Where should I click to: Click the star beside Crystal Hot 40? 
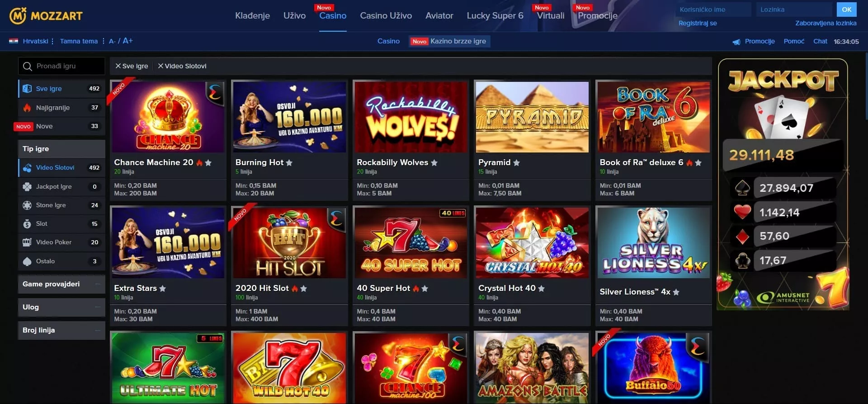click(x=541, y=289)
